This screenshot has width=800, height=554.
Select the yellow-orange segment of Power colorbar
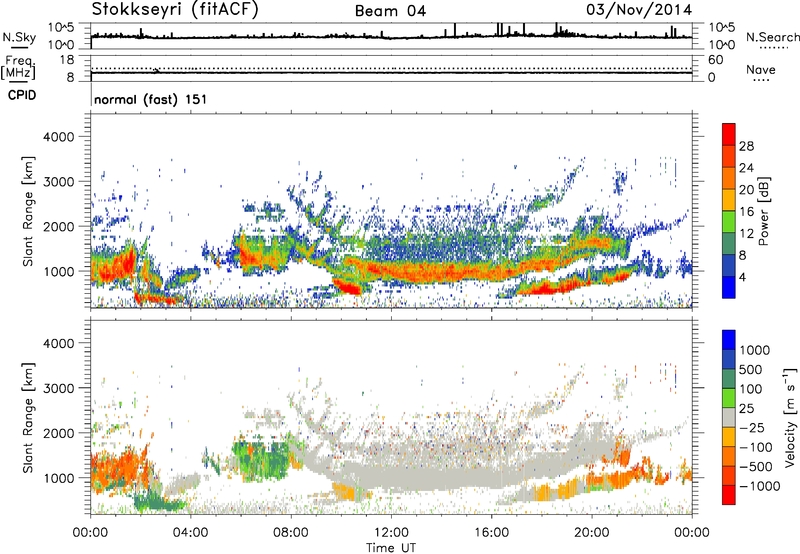pos(729,198)
